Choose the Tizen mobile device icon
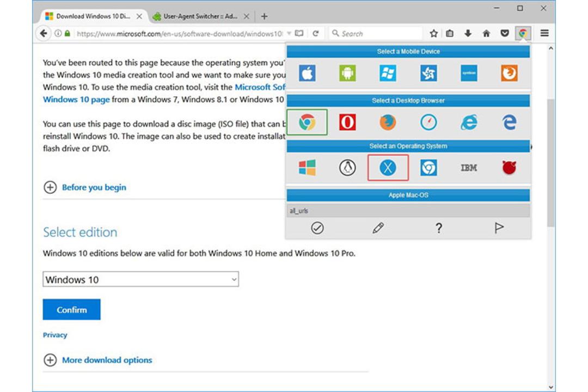588x392 pixels. pyautogui.click(x=428, y=73)
